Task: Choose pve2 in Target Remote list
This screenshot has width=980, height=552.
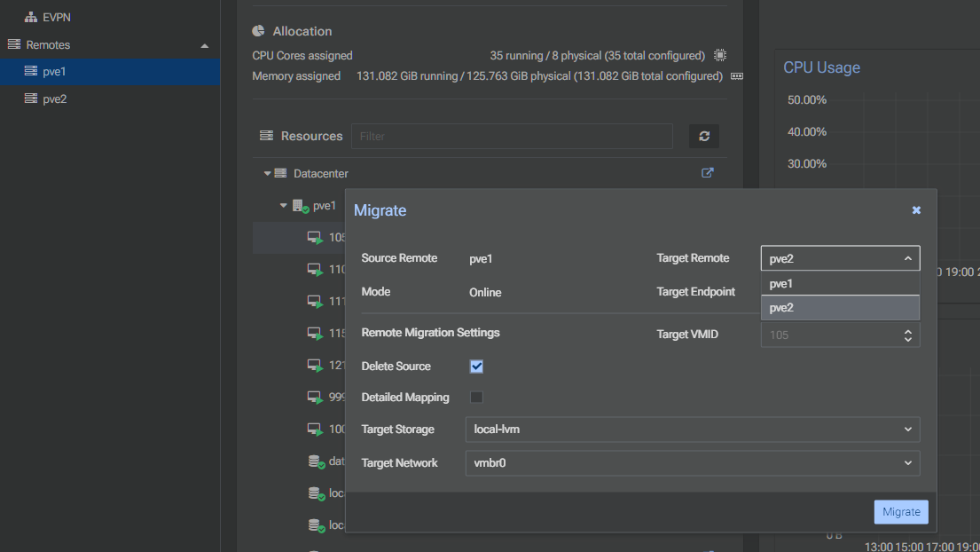Action: point(839,308)
